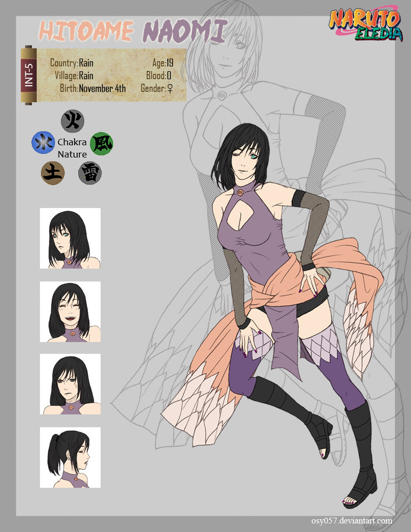The height and width of the screenshot is (532, 411).
Task: Click the 'Blood:O' entry
Action: (159, 76)
